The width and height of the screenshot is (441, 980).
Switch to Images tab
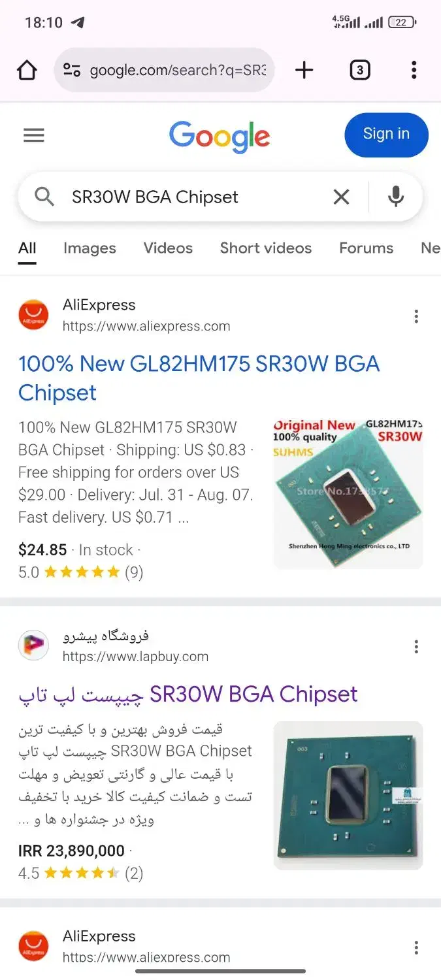click(x=90, y=248)
